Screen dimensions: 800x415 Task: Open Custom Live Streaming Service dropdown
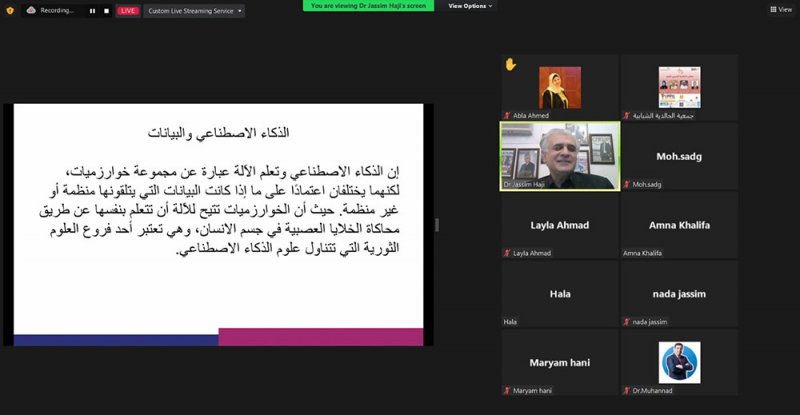[194, 11]
